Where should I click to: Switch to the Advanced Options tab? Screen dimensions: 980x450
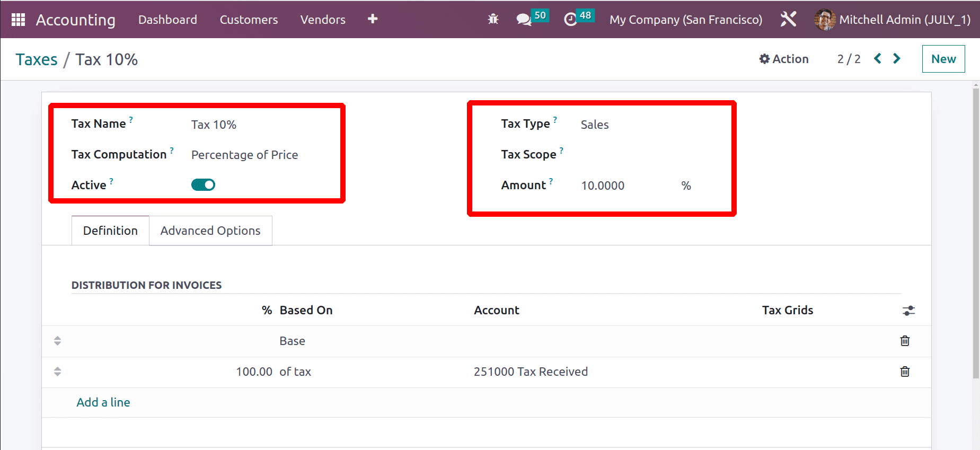point(210,231)
